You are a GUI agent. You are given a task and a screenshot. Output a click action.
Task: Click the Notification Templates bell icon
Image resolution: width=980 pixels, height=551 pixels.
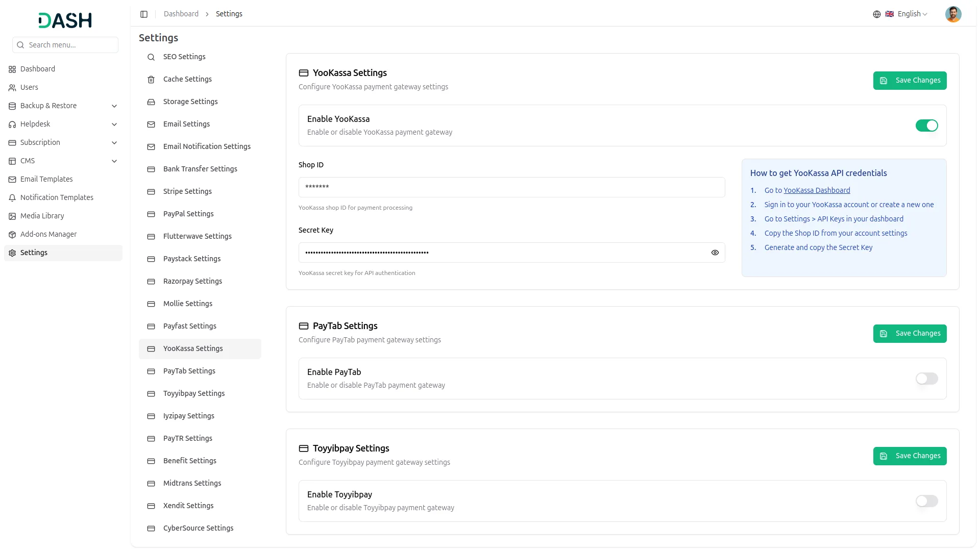click(12, 198)
